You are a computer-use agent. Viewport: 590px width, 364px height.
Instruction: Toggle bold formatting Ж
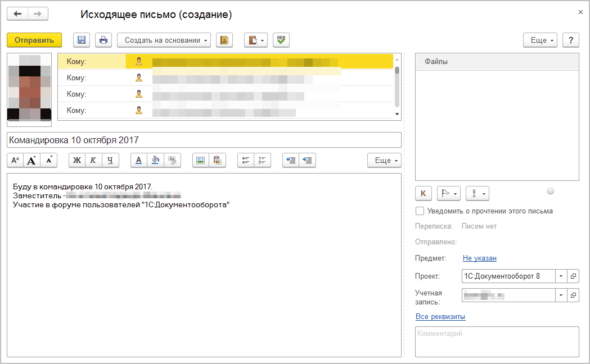pyautogui.click(x=76, y=161)
